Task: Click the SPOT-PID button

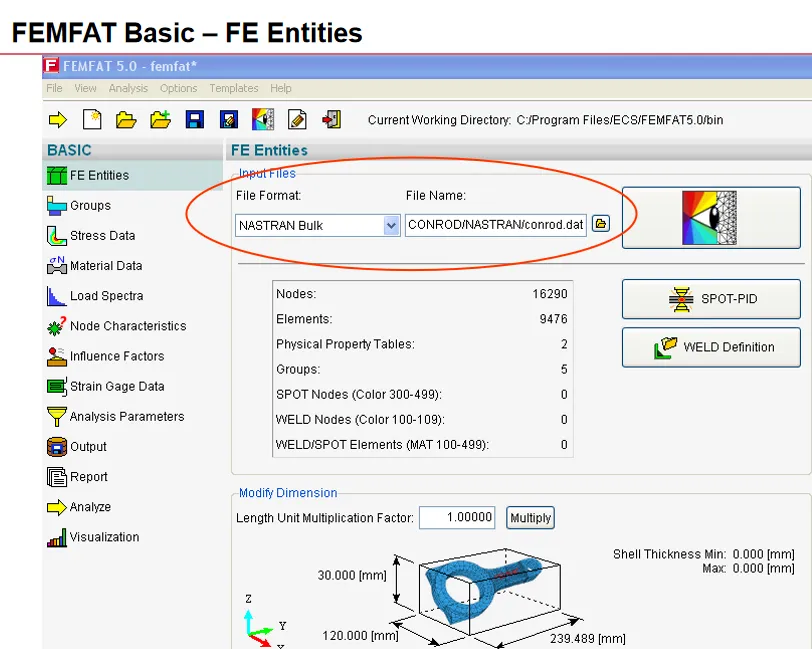Action: pos(711,299)
